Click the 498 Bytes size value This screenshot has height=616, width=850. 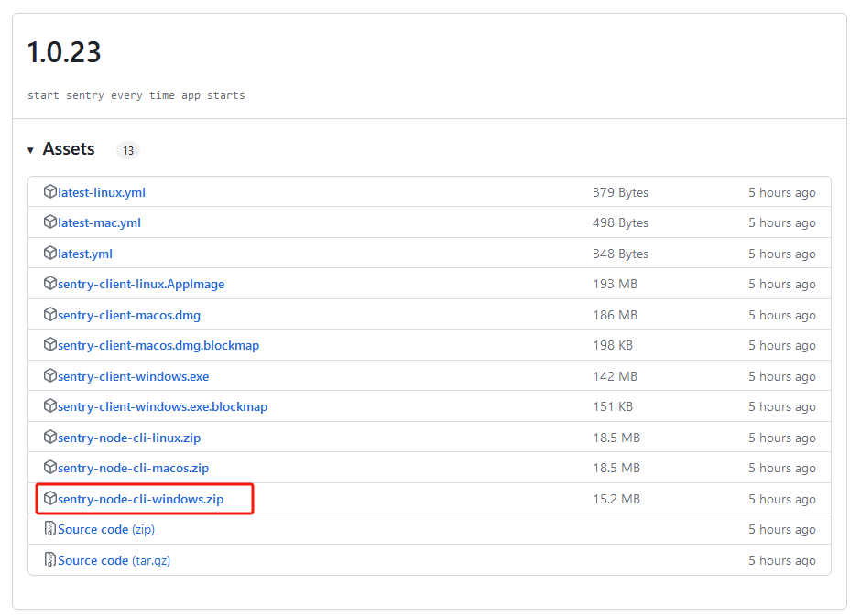click(x=620, y=222)
